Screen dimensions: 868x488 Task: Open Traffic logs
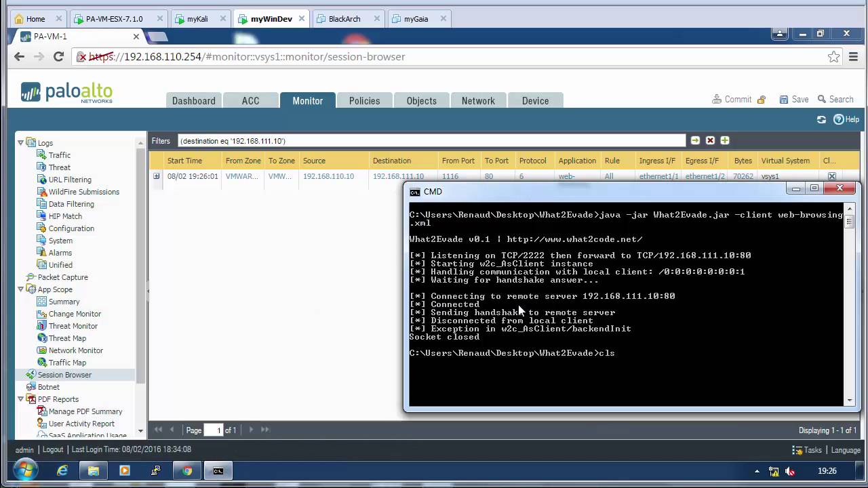click(x=59, y=155)
